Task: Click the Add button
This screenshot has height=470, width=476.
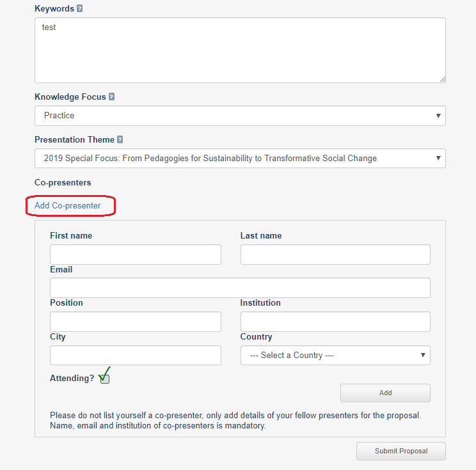Action: (x=385, y=393)
